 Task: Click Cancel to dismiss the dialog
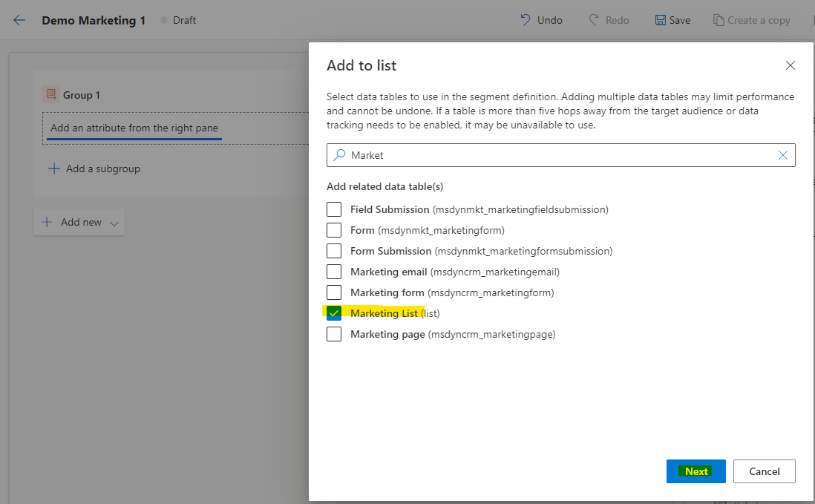764,471
